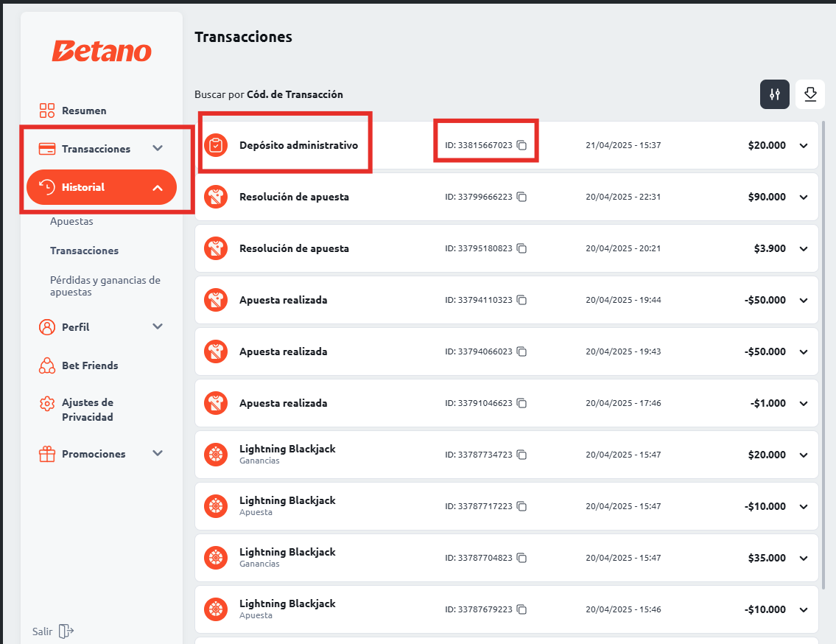836x644 pixels.
Task: Copy ID 33815667023 with the copy icon
Action: pos(521,145)
